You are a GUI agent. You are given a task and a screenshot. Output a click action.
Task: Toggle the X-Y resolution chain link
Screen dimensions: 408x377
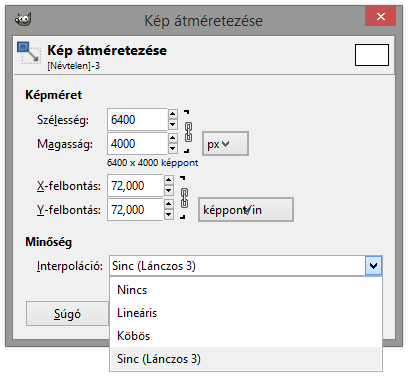click(184, 198)
